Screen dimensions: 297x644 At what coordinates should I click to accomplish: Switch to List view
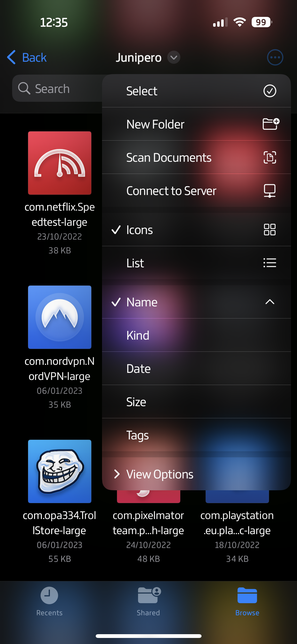click(196, 263)
